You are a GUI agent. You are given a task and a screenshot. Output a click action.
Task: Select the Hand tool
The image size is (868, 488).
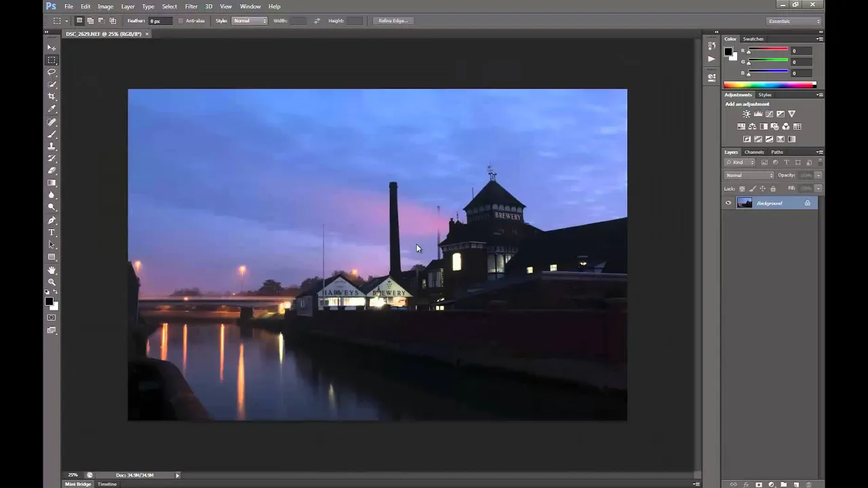(52, 270)
